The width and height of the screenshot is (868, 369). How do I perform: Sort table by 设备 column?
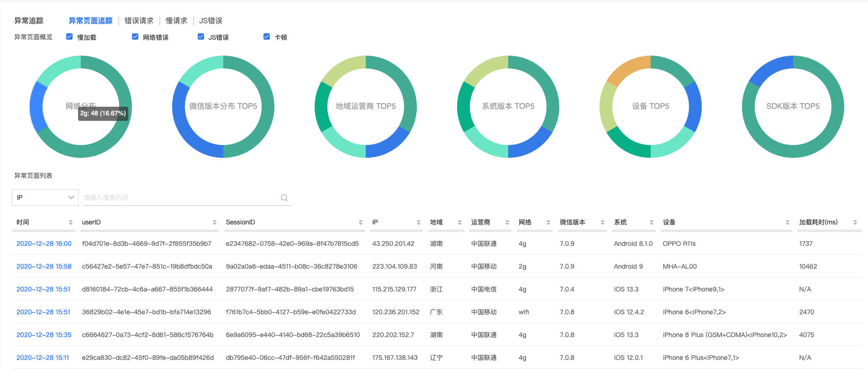pos(787,222)
